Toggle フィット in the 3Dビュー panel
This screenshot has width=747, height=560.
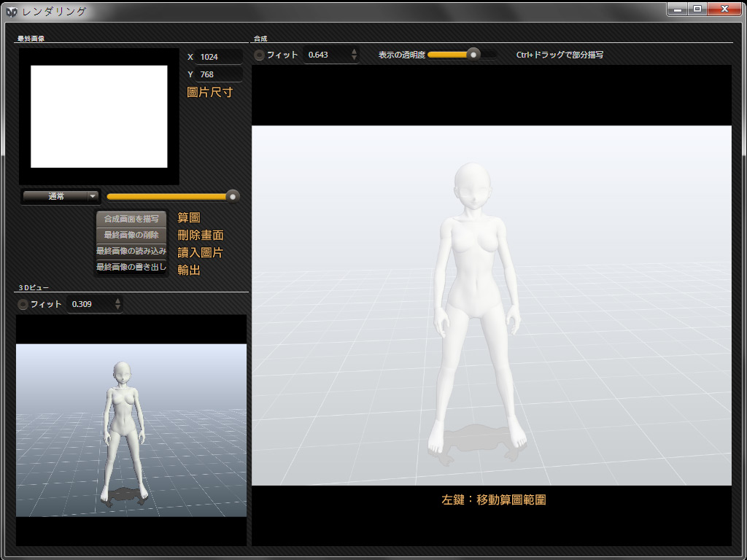coord(23,304)
